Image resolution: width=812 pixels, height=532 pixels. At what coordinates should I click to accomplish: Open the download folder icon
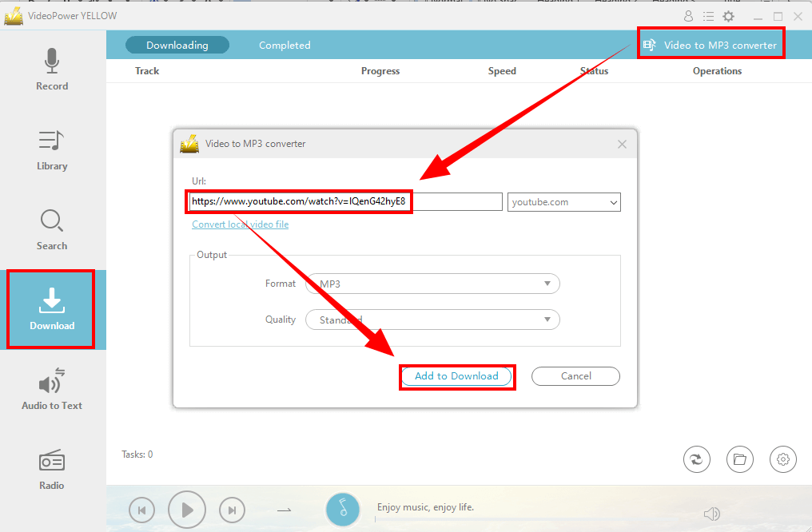[x=739, y=459]
